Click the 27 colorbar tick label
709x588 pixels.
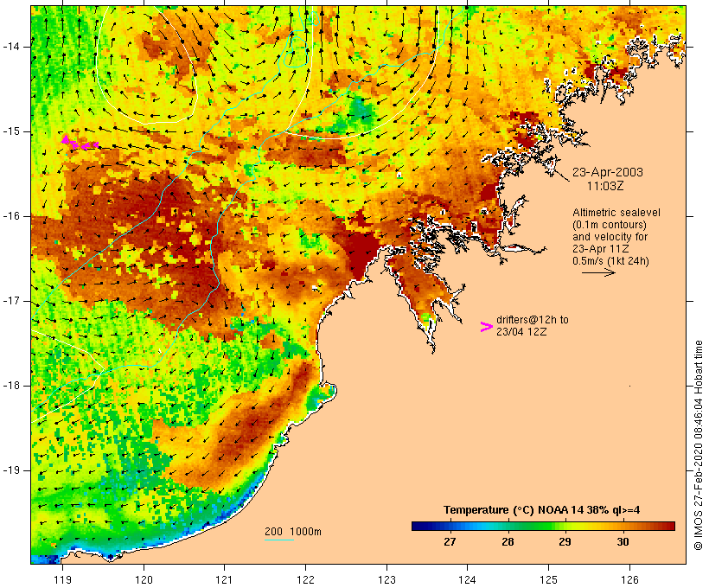pyautogui.click(x=450, y=542)
